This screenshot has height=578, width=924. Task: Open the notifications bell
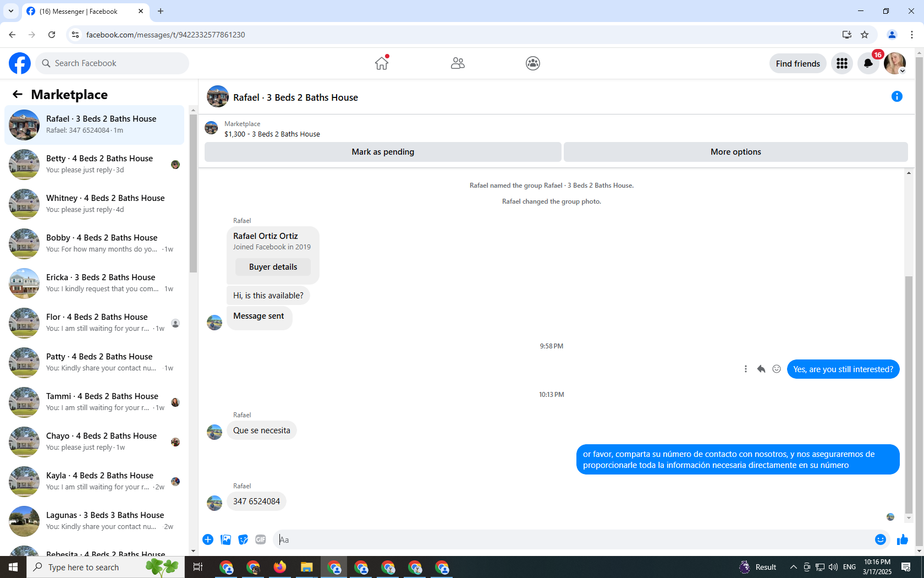pos(868,63)
